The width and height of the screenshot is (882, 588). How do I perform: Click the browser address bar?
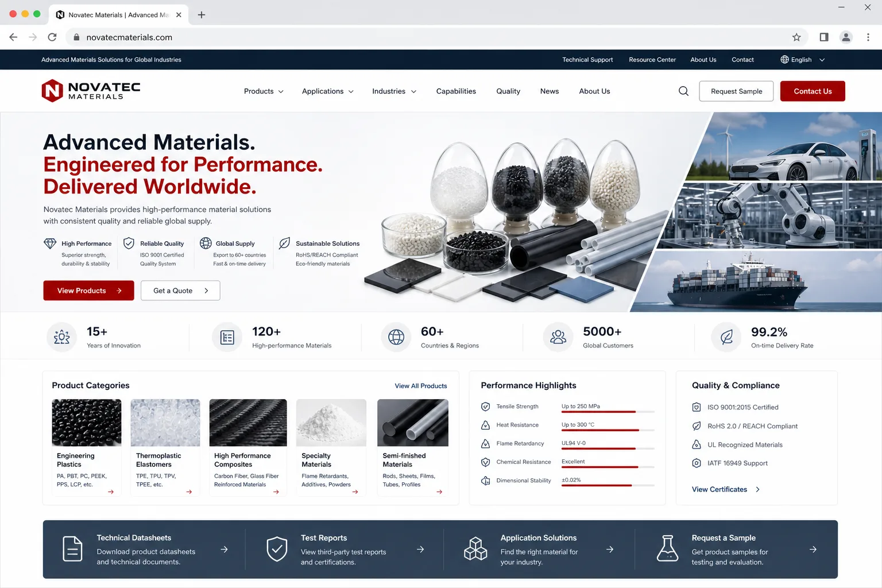pyautogui.click(x=436, y=37)
